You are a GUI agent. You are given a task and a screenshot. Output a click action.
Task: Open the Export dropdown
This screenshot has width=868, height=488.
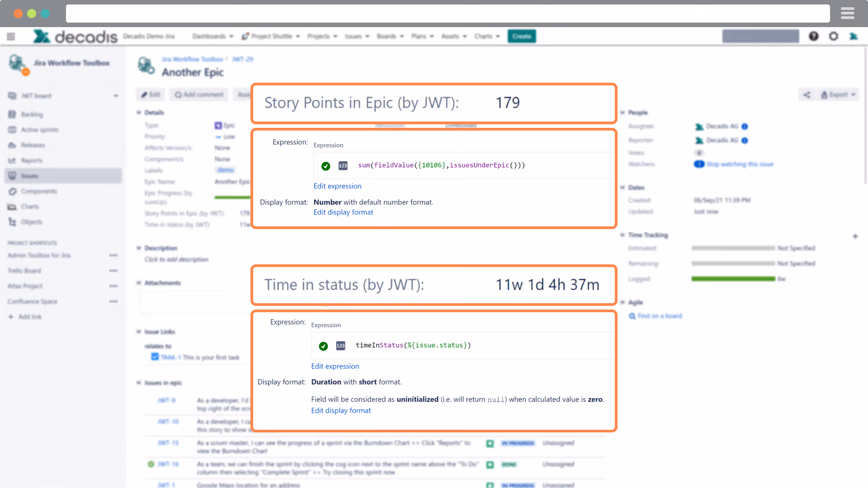coord(838,94)
